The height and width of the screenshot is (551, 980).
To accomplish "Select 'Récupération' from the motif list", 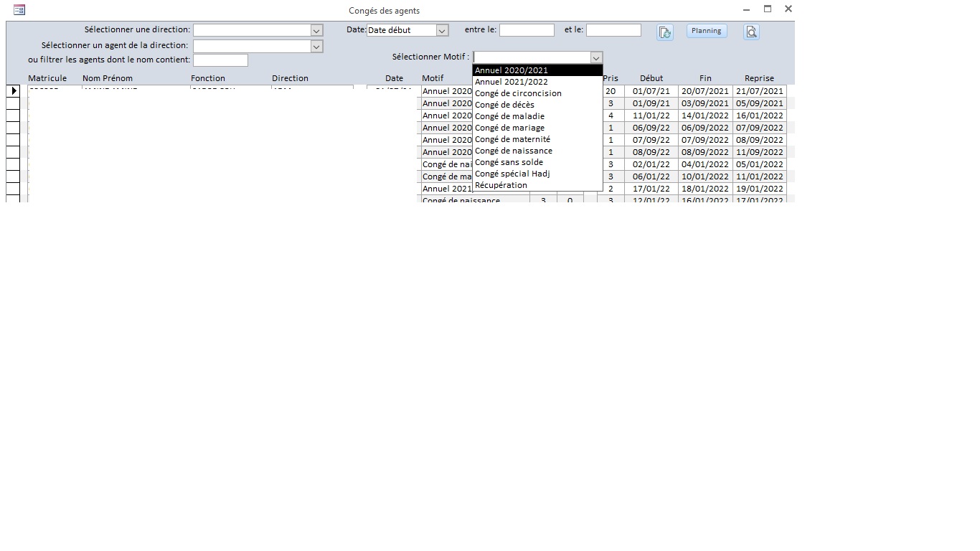I will pyautogui.click(x=537, y=185).
